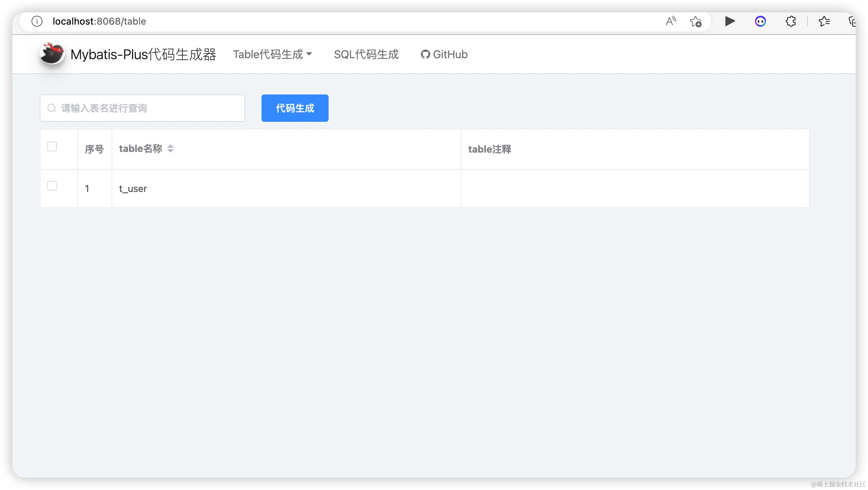Screen dimensions: 868x490
Task: Sort by table名称 column arrows
Action: [170, 149]
